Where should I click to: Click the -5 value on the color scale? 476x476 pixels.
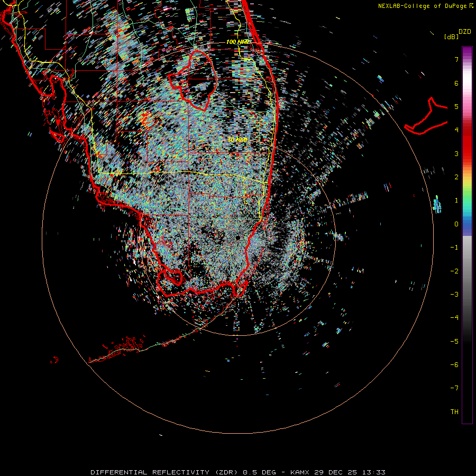coord(454,342)
